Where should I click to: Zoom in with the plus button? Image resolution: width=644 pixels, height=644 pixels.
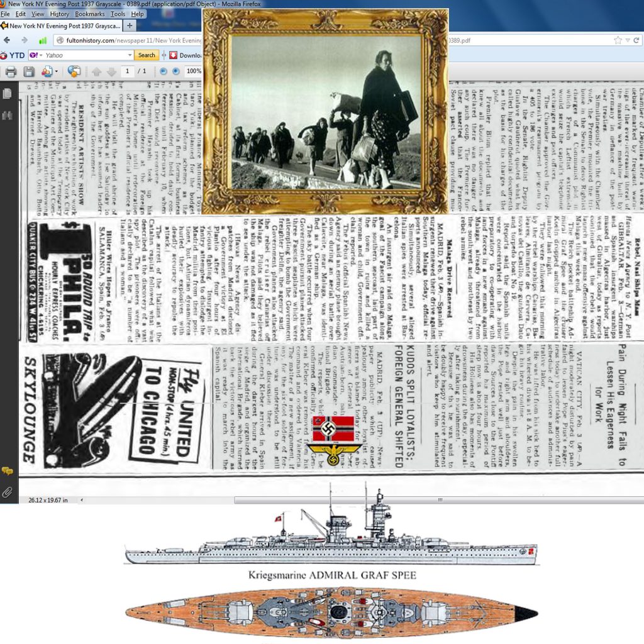pyautogui.click(x=176, y=72)
